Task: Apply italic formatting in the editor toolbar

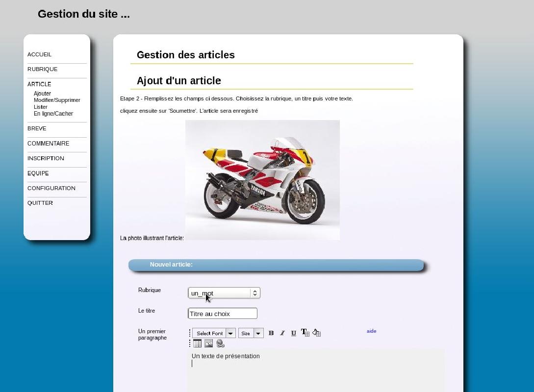Action: pyautogui.click(x=282, y=333)
